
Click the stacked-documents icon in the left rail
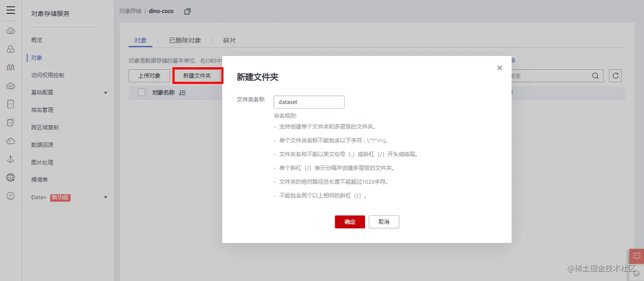point(11,122)
